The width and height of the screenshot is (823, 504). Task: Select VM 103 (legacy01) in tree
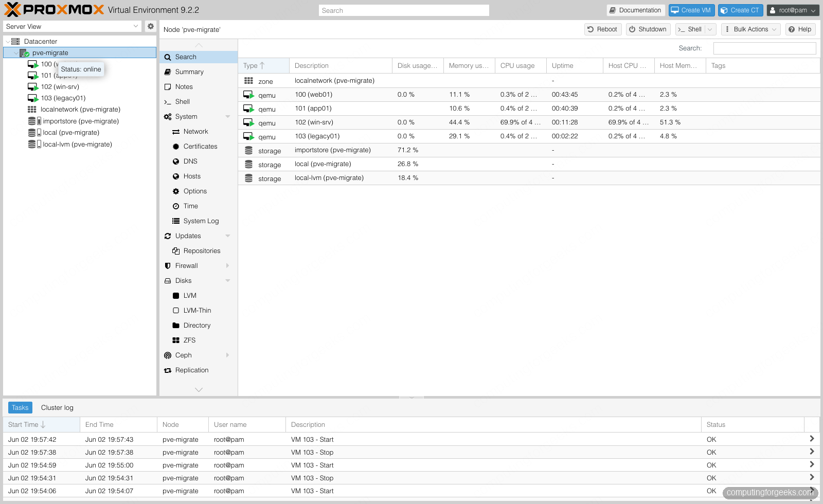click(63, 98)
